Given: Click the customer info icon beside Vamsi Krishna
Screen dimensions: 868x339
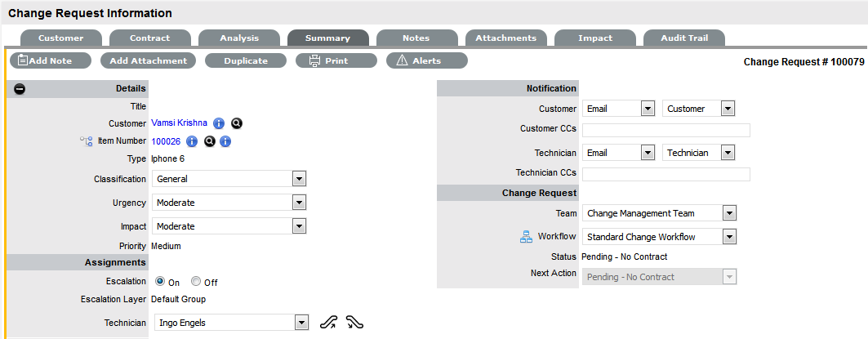Looking at the screenshot, I should (219, 123).
